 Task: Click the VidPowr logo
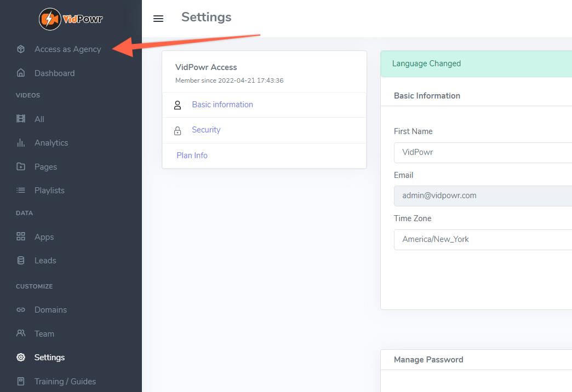(x=71, y=19)
